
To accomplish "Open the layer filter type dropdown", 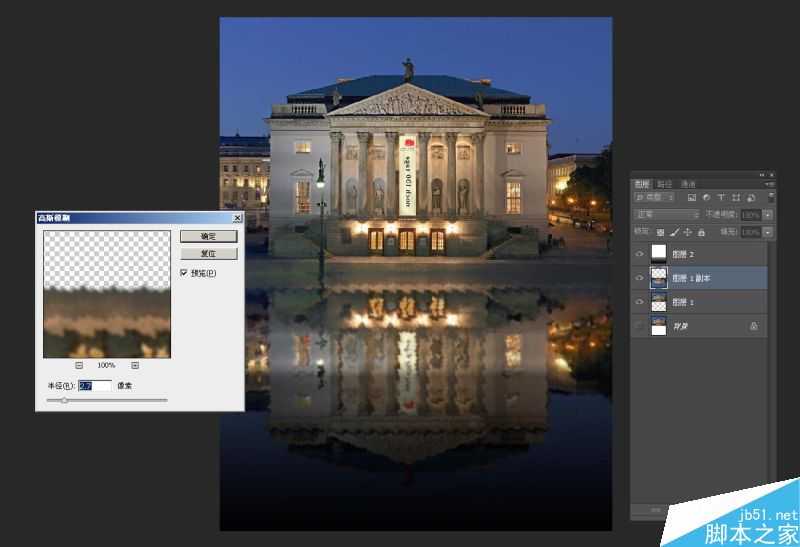I will coord(655,197).
